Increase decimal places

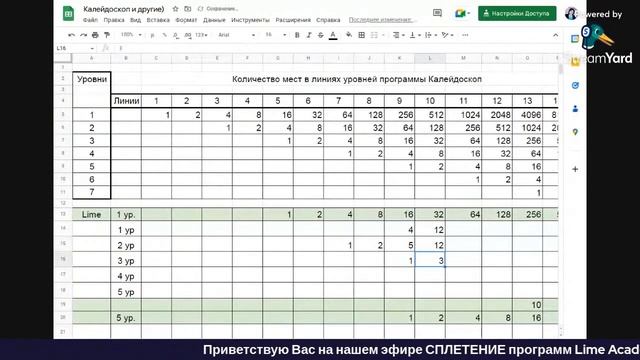pos(188,35)
